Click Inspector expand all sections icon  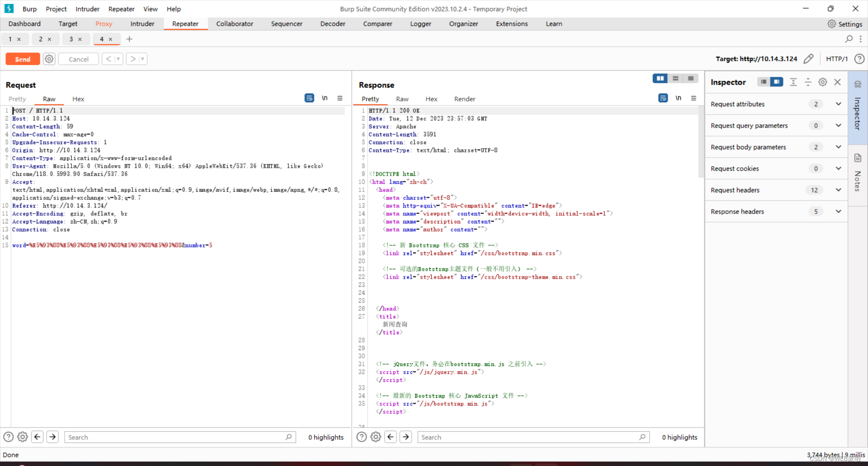[x=793, y=82]
